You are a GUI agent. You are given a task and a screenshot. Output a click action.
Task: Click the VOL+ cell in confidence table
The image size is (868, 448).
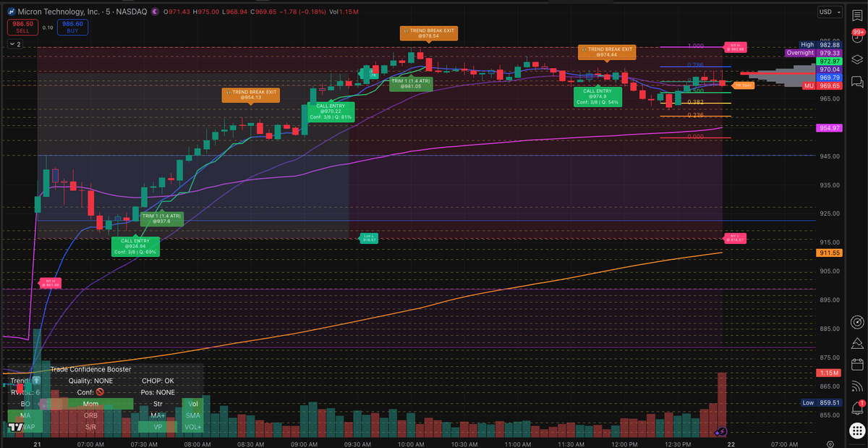pyautogui.click(x=193, y=427)
